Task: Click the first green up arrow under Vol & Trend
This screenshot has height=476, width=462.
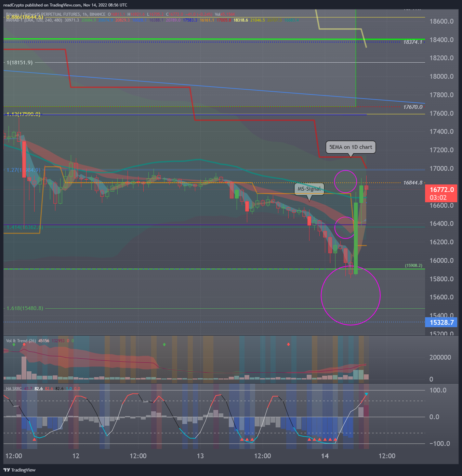Action: (x=14, y=345)
